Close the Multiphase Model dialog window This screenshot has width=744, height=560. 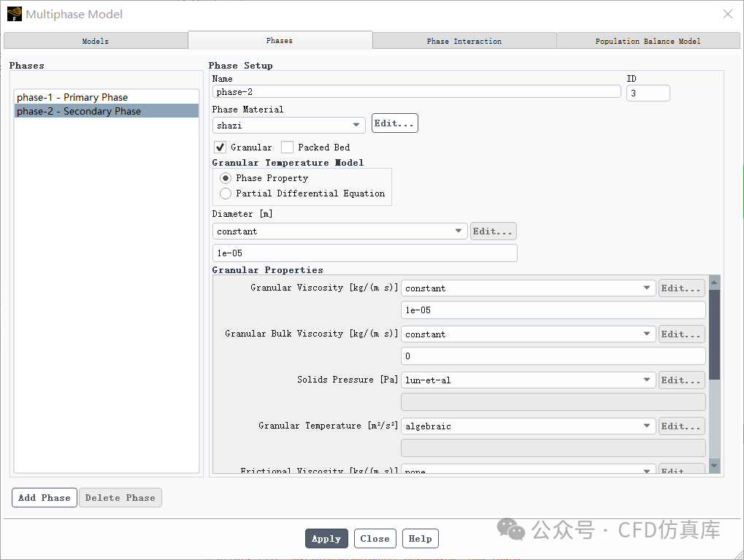(727, 15)
